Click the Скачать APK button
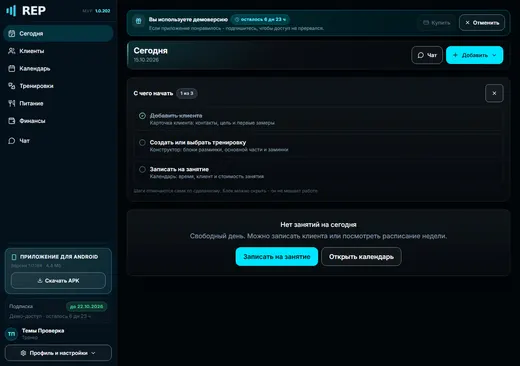520x366 pixels. (58, 281)
